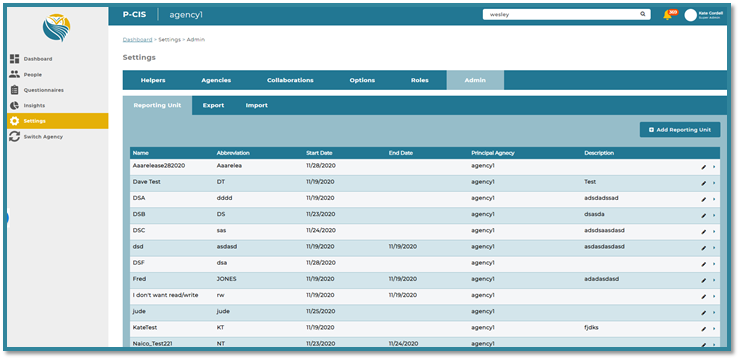
Task: Open the Export sub-tab
Action: click(213, 106)
